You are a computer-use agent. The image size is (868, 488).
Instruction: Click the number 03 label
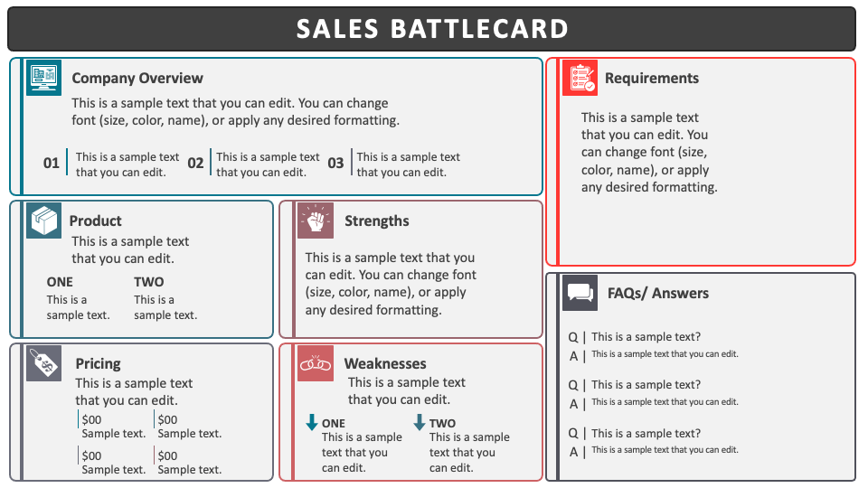(x=335, y=164)
